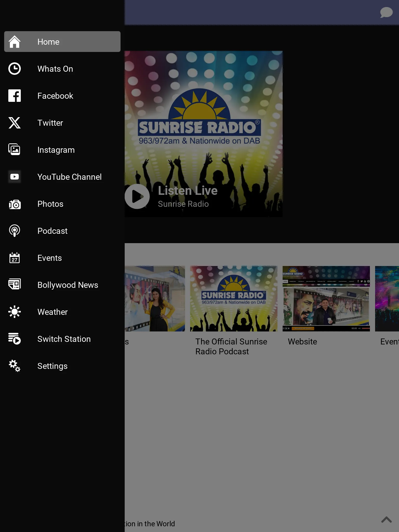Viewport: 399px width, 532px height.
Task: Open Switch Station menu entry
Action: 62,339
